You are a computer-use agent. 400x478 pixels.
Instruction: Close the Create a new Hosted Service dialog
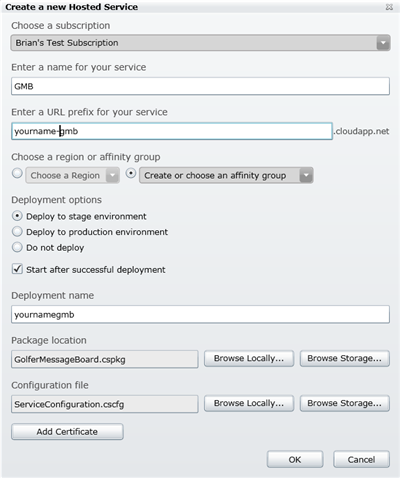pos(389,7)
